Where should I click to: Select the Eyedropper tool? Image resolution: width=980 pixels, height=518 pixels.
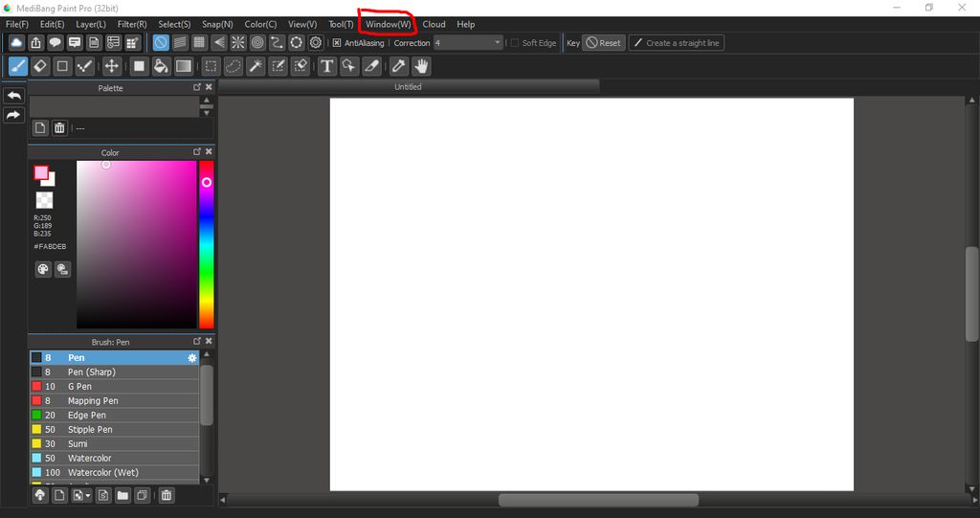pos(399,66)
